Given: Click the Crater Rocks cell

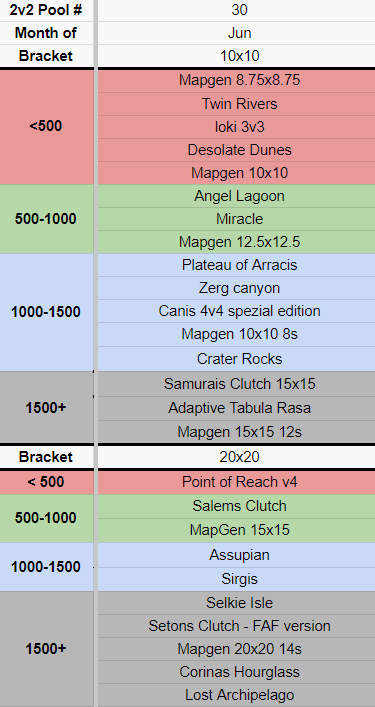Looking at the screenshot, I should [x=236, y=359].
